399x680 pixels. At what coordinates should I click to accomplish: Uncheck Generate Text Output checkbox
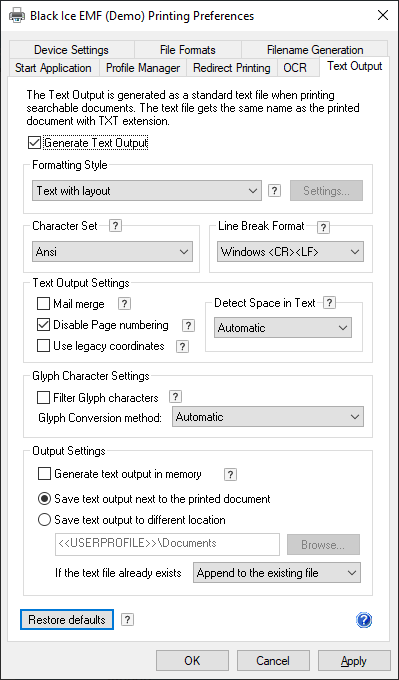[34, 143]
